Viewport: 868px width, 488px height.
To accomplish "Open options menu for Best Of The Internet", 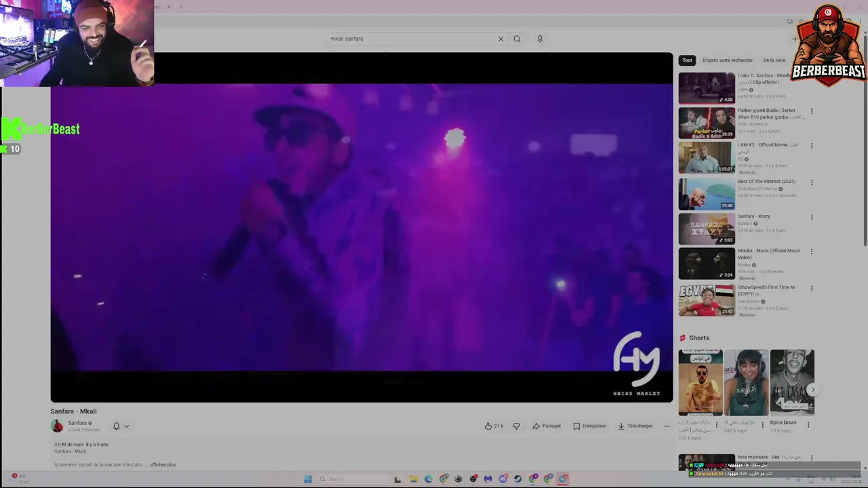I will 811,182.
